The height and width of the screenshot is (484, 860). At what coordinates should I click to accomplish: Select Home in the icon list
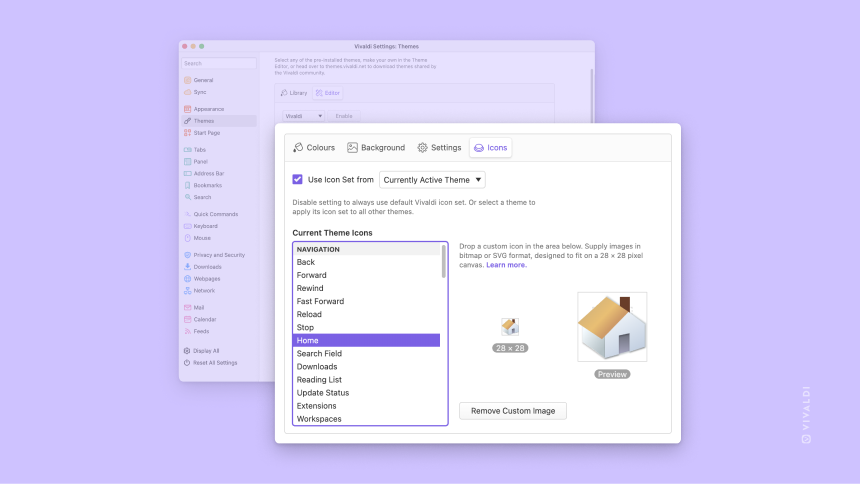click(x=366, y=341)
